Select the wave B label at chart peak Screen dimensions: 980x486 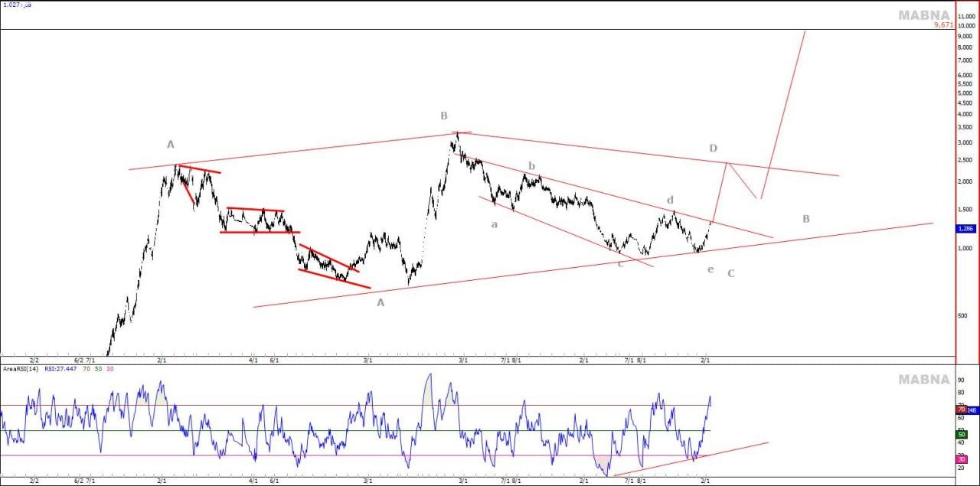click(443, 116)
